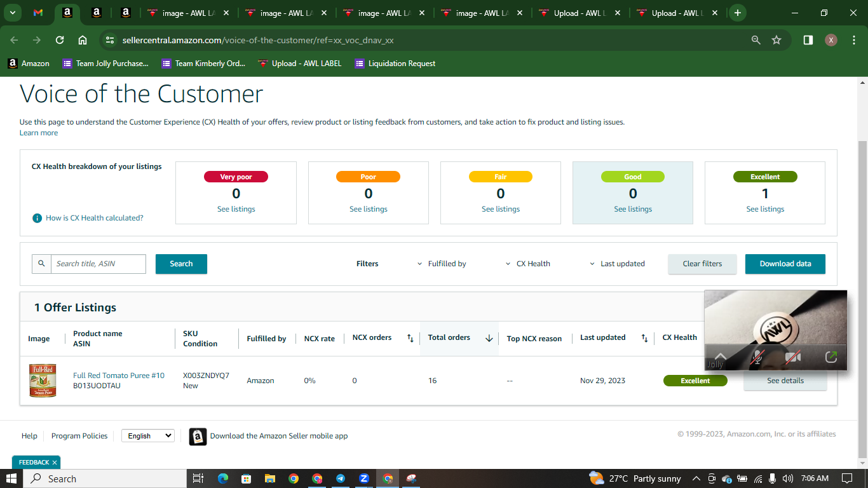Open Zoom from the taskbar
The image size is (868, 488).
click(x=364, y=478)
